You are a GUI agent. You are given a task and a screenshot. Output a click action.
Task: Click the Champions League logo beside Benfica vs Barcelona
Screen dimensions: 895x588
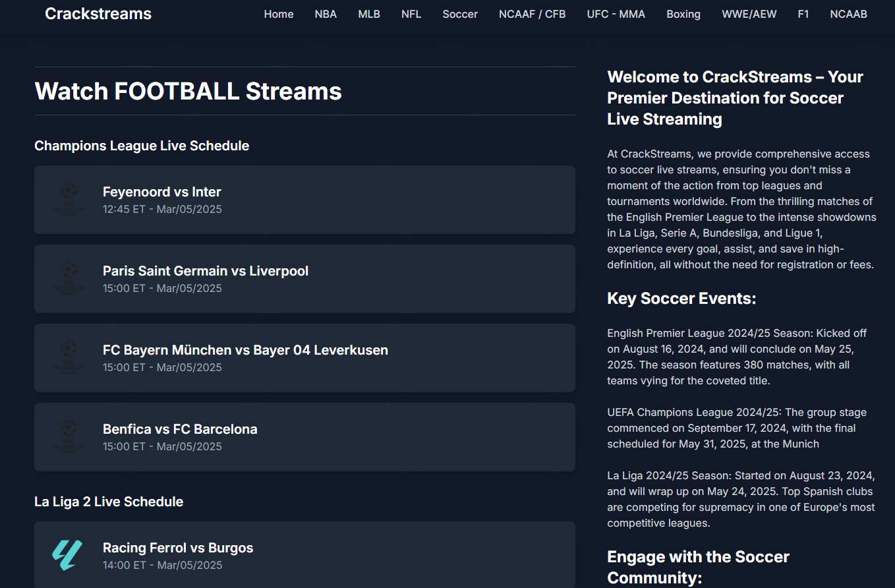point(69,437)
